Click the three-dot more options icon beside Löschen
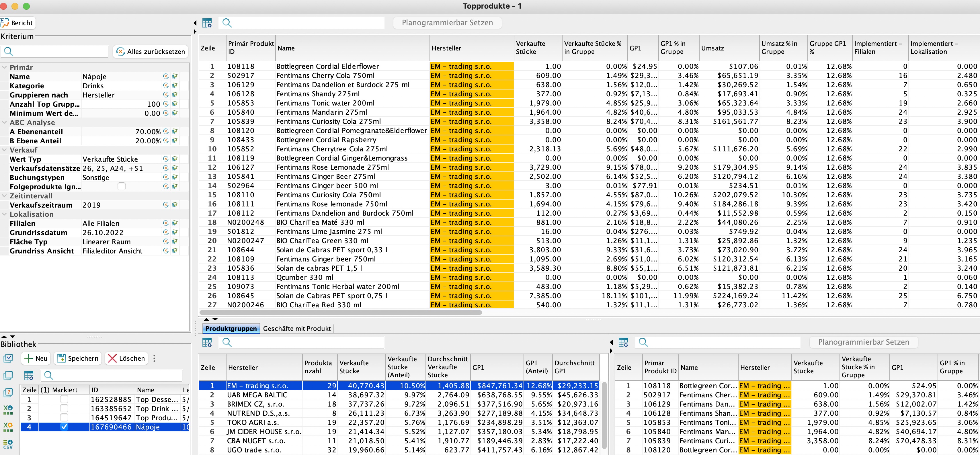Viewport: 980px width, 455px height. (154, 358)
